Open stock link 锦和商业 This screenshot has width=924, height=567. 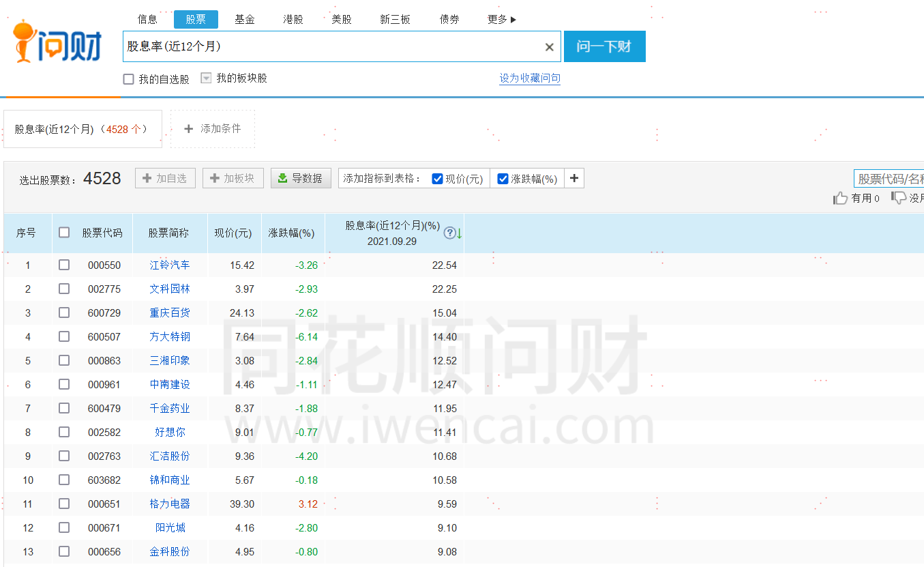coord(170,480)
